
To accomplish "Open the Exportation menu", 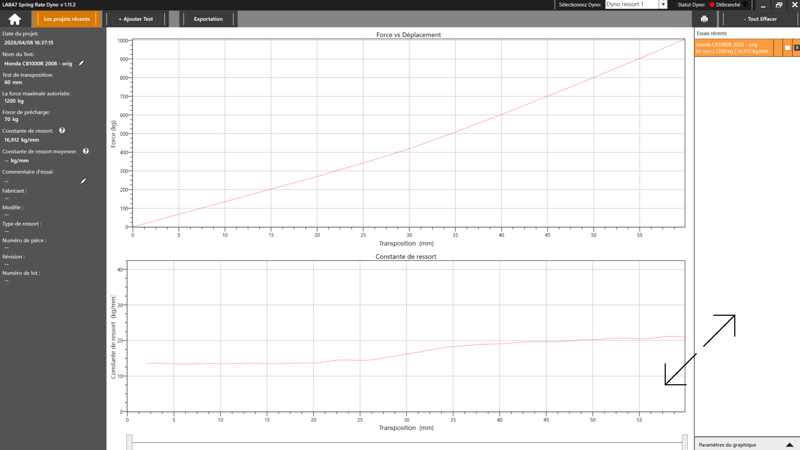I will tap(208, 19).
